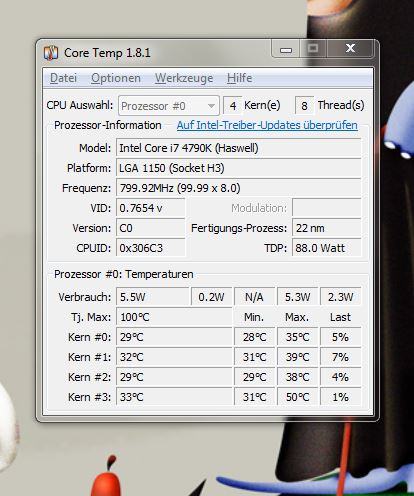Click the empty Modulation field

327,208
